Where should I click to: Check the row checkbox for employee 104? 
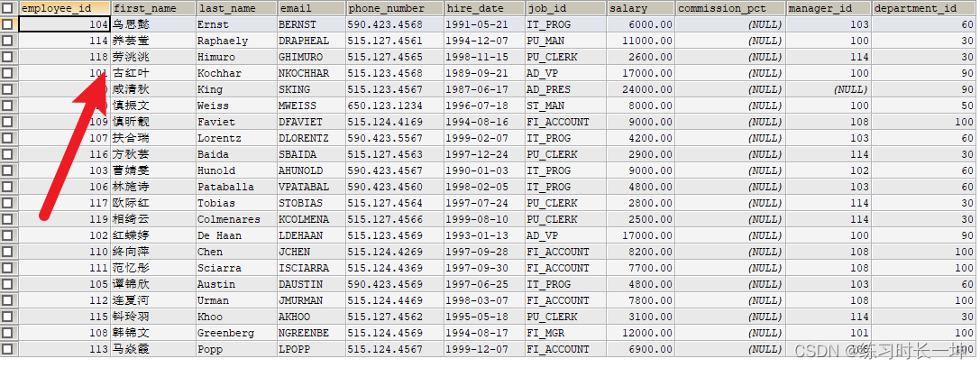[x=7, y=24]
